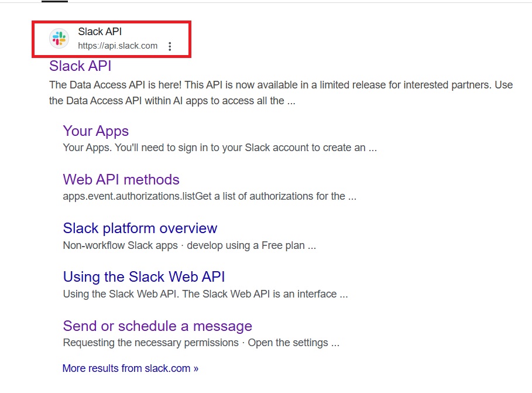Screen dimensions: 532x393
Task: Open the Slack platform overview sitelink
Action: pos(140,228)
